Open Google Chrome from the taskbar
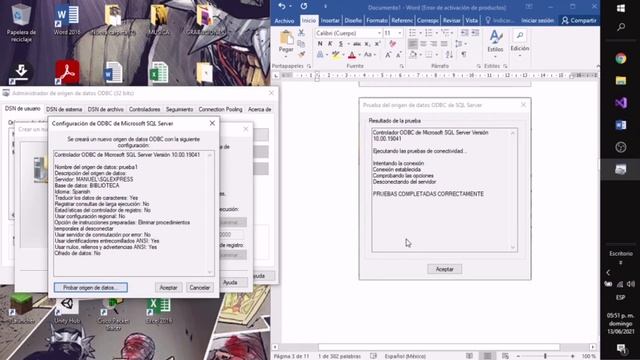Screen dimensions: 640x360 pyautogui.click(x=621, y=59)
